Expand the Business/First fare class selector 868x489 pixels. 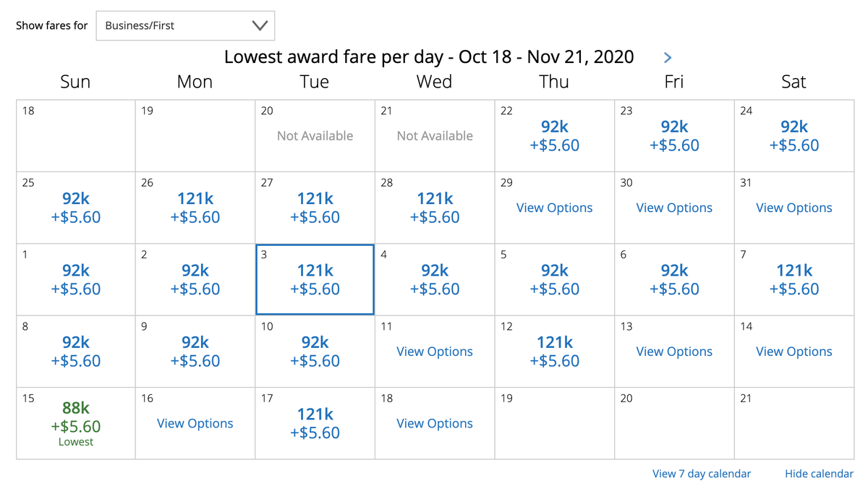pyautogui.click(x=184, y=25)
